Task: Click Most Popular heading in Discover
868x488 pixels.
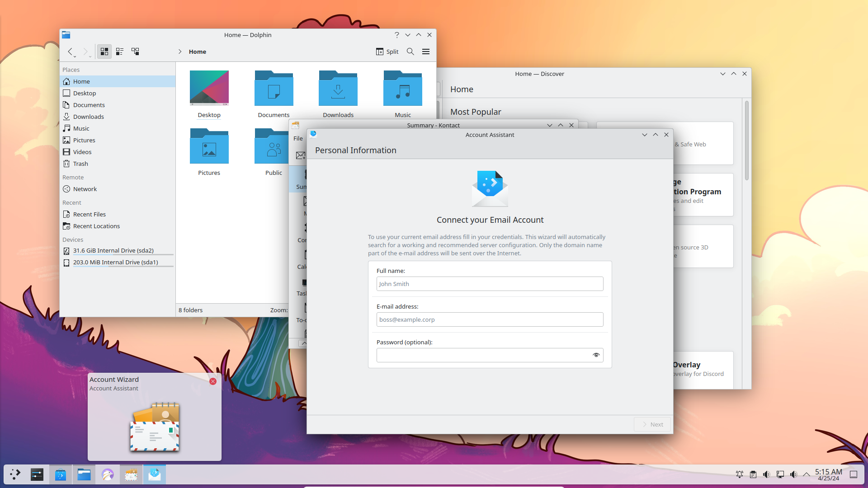Action: [476, 112]
